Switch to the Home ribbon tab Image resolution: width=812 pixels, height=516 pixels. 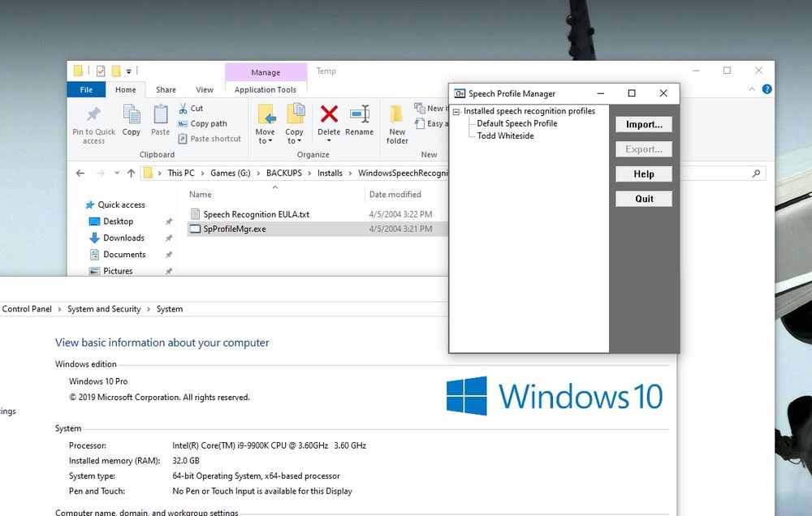click(x=125, y=89)
